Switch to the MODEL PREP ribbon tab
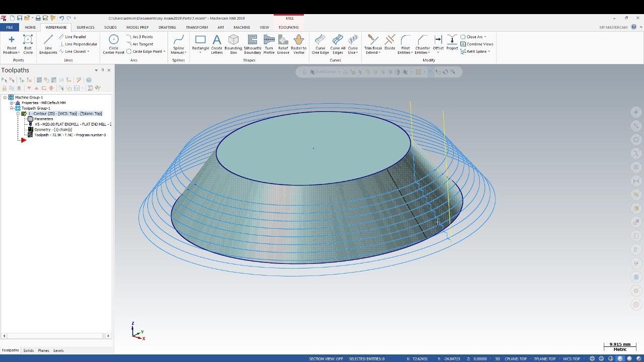 click(x=137, y=27)
